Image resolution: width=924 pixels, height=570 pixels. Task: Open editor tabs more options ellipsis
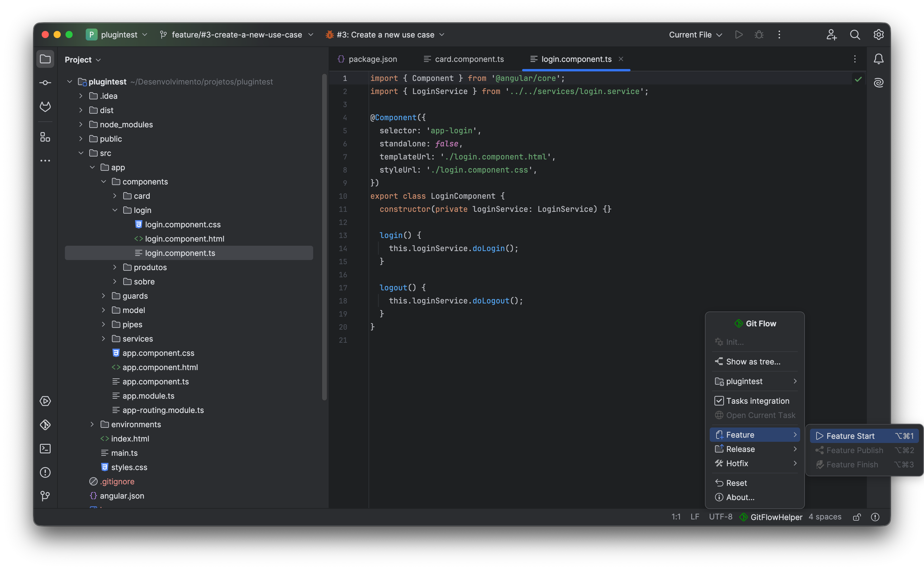point(855,59)
